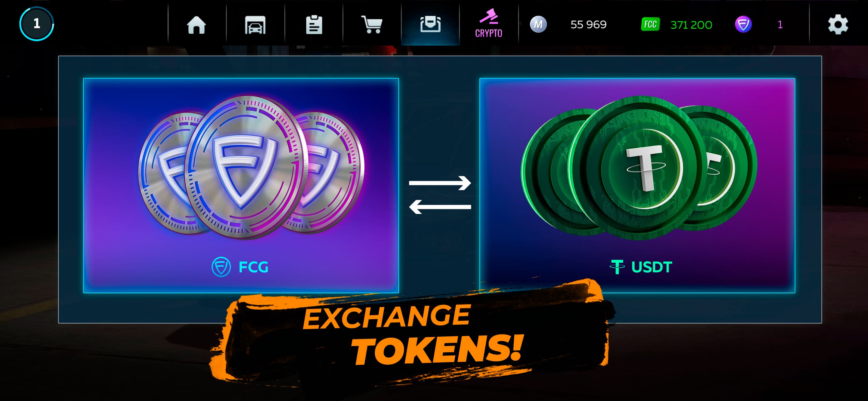
Task: Click the right-pointing exchange arrow
Action: tap(440, 183)
